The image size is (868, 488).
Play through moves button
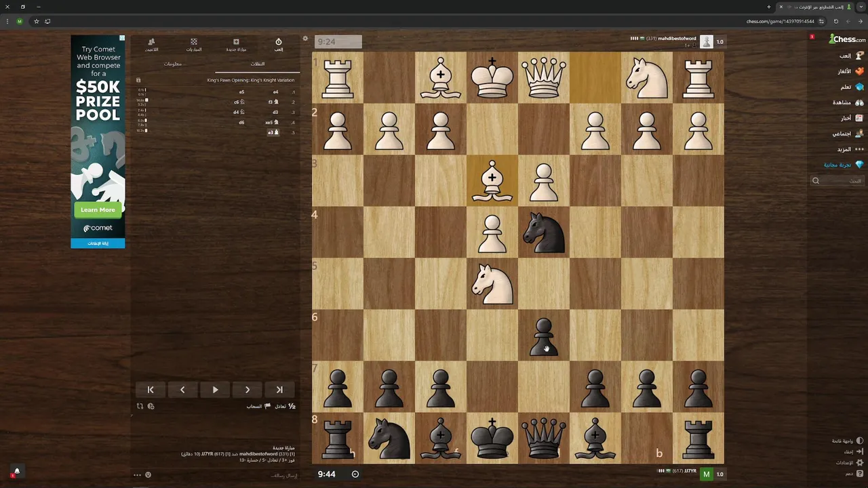(x=215, y=390)
